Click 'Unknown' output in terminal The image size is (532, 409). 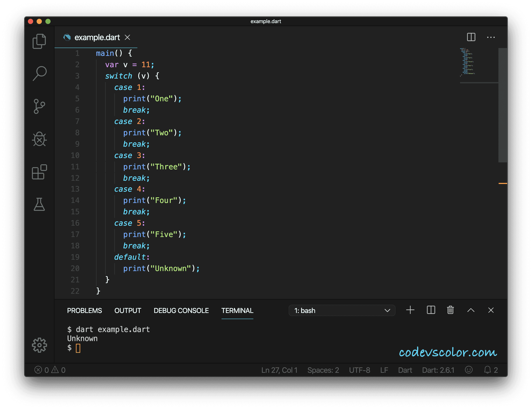coord(82,339)
